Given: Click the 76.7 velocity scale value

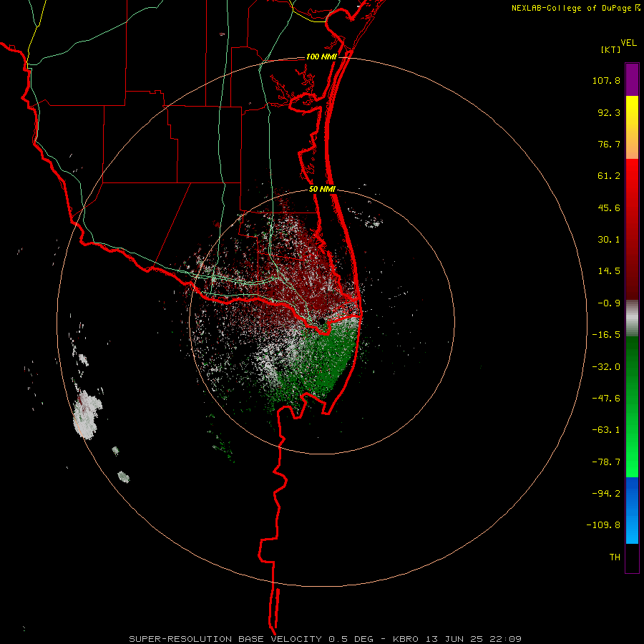Looking at the screenshot, I should point(609,144).
